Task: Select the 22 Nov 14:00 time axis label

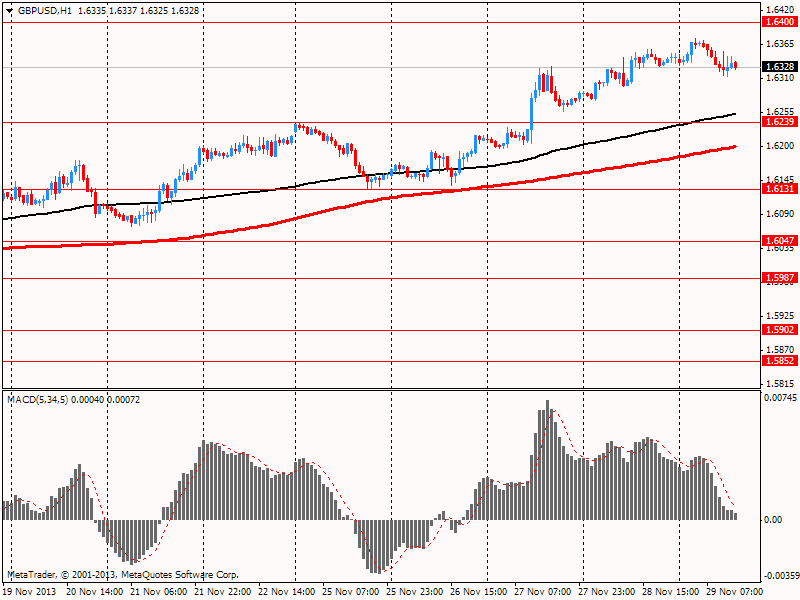Action: click(287, 592)
